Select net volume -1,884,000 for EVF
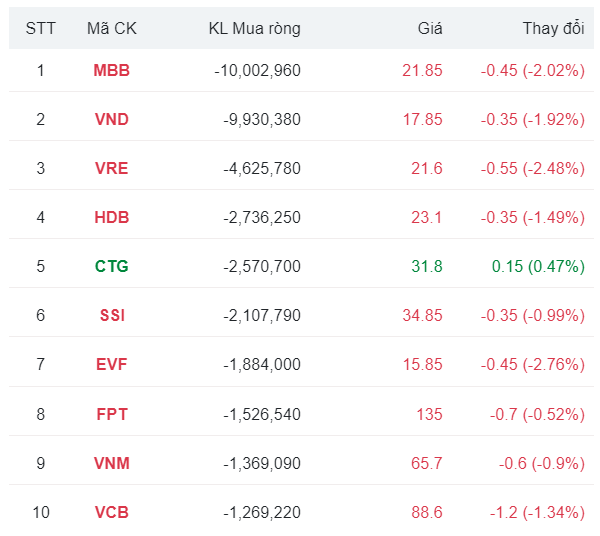The image size is (600, 536). (262, 365)
